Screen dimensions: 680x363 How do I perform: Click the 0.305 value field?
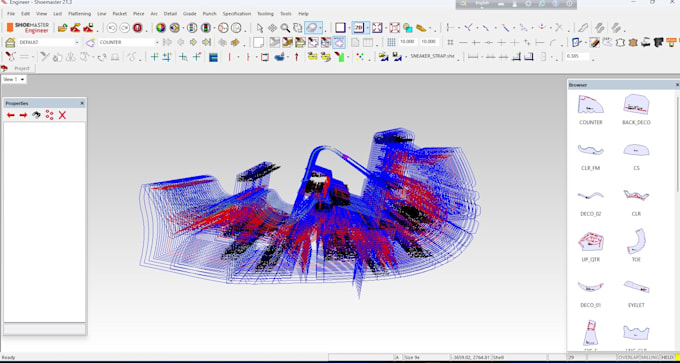pyautogui.click(x=577, y=56)
